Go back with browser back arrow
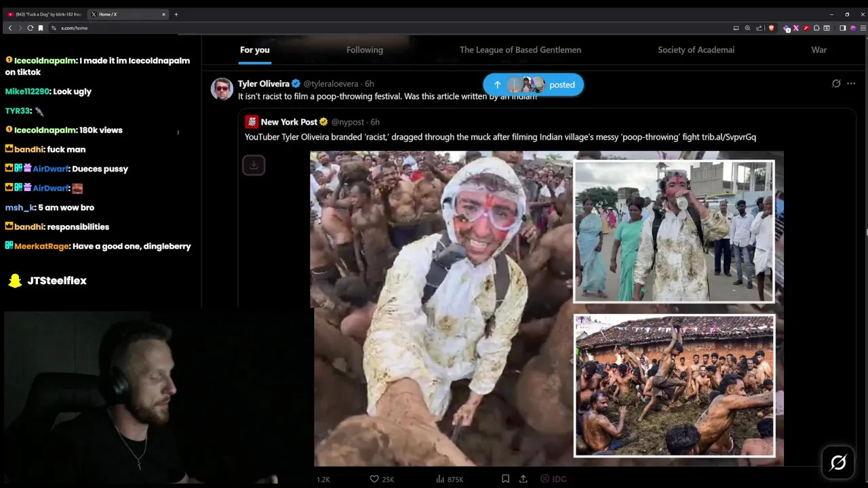The height and width of the screenshot is (488, 868). tap(10, 28)
